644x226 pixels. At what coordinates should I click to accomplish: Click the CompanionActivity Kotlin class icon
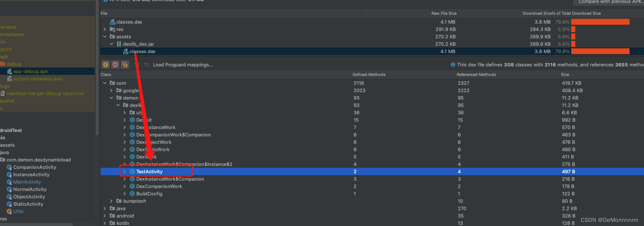point(10,167)
